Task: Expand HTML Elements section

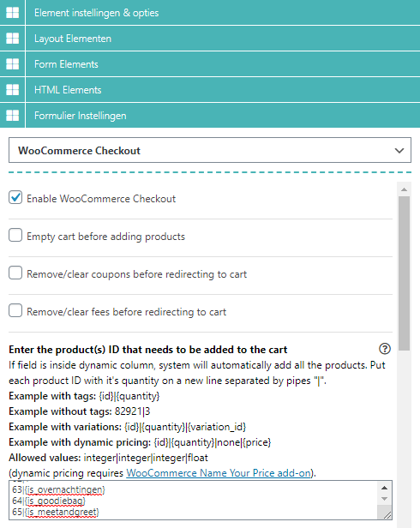Action: [x=223, y=89]
